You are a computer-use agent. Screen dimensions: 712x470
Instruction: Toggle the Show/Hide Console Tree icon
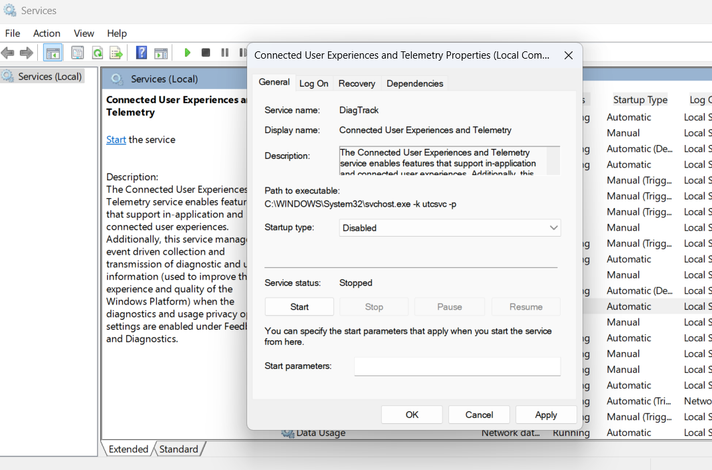[x=53, y=52]
